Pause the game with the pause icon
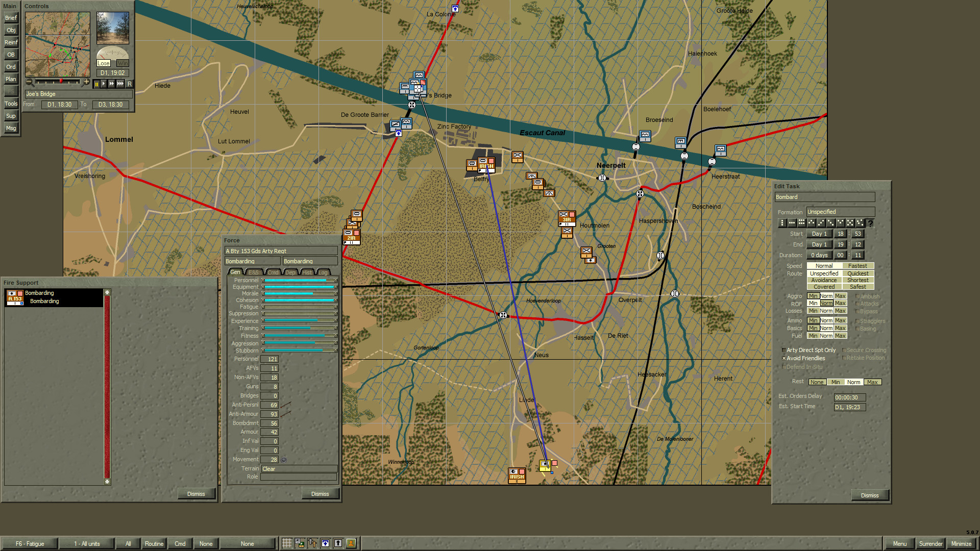 tap(97, 84)
